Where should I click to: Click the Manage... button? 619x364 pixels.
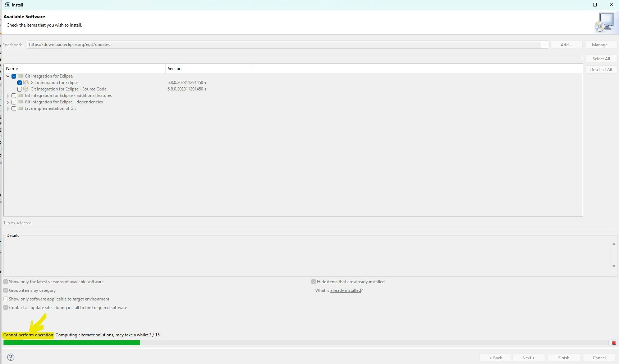601,45
